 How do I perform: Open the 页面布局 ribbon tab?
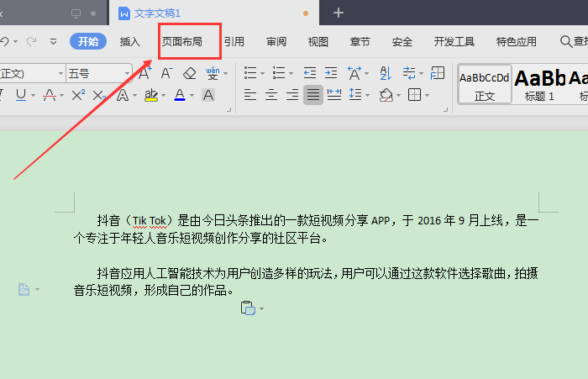(182, 41)
